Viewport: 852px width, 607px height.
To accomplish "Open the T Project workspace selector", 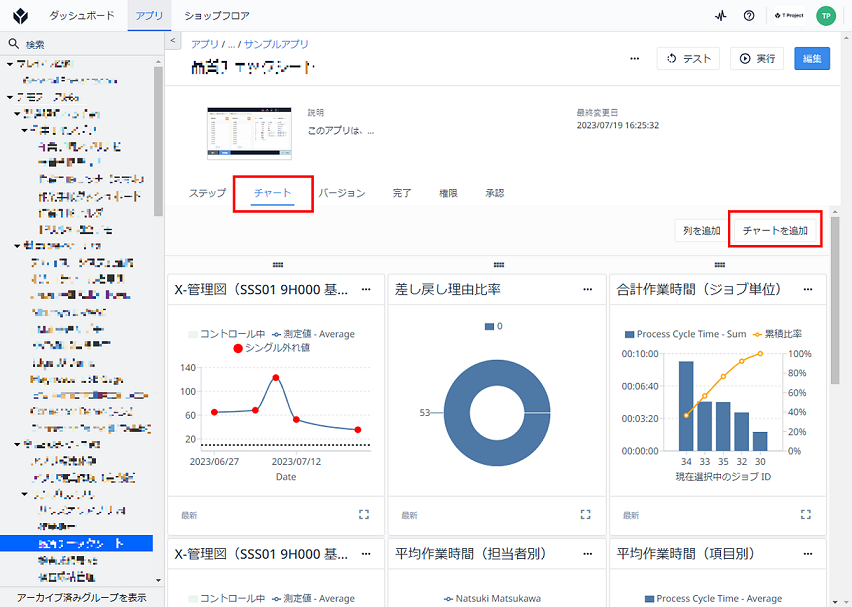I will pyautogui.click(x=790, y=16).
